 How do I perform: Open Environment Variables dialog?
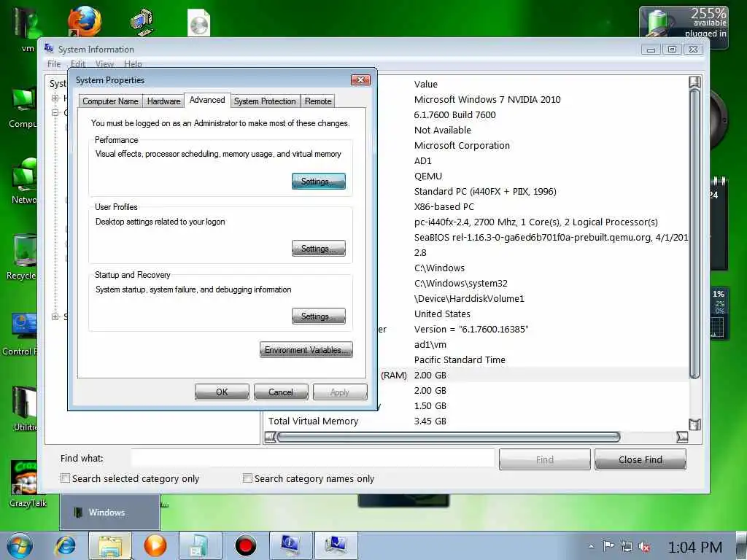306,349
